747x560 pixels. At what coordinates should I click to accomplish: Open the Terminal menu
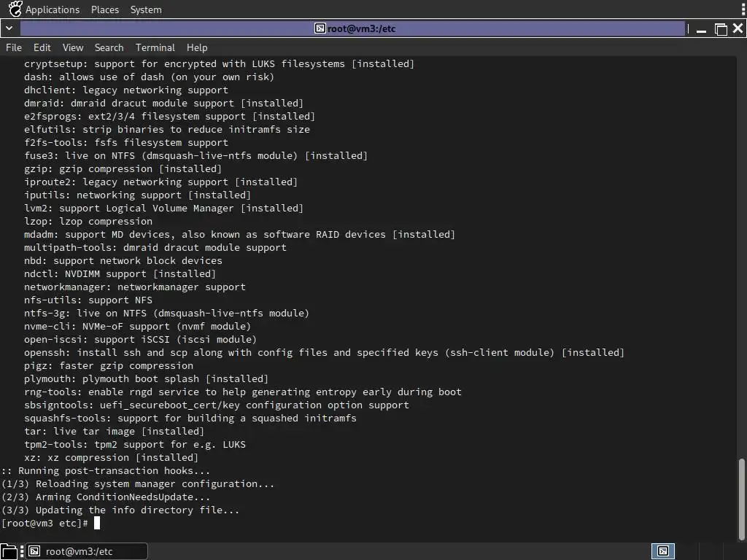pyautogui.click(x=155, y=47)
